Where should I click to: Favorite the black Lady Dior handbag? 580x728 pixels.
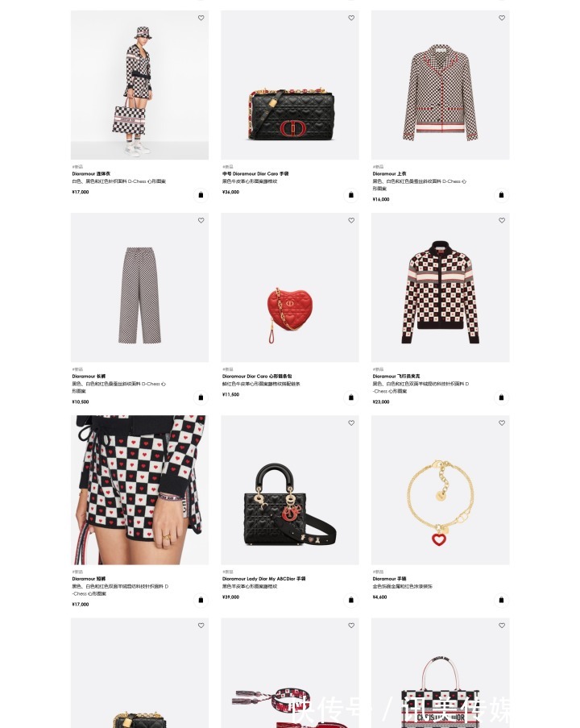(x=351, y=422)
